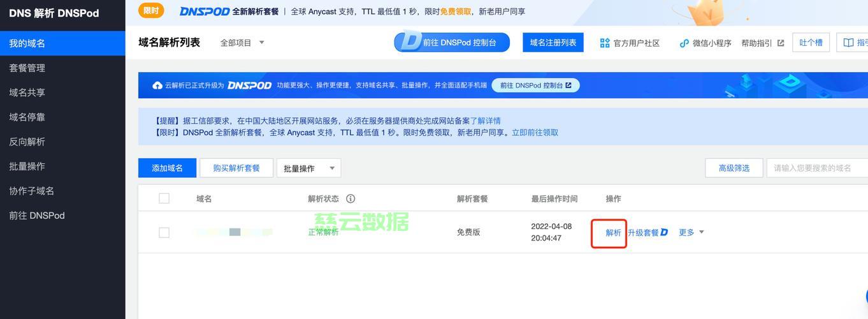868x319 pixels.
Task: Open 反向解析 sidebar item
Action: tap(62, 142)
